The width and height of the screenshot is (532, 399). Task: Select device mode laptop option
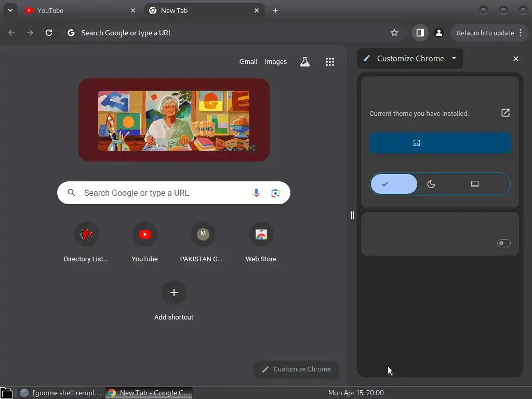(x=475, y=184)
